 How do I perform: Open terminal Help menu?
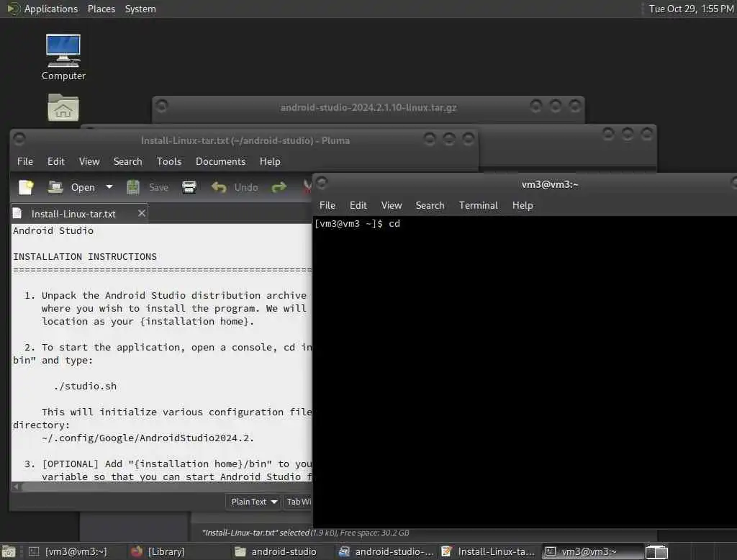click(x=523, y=205)
